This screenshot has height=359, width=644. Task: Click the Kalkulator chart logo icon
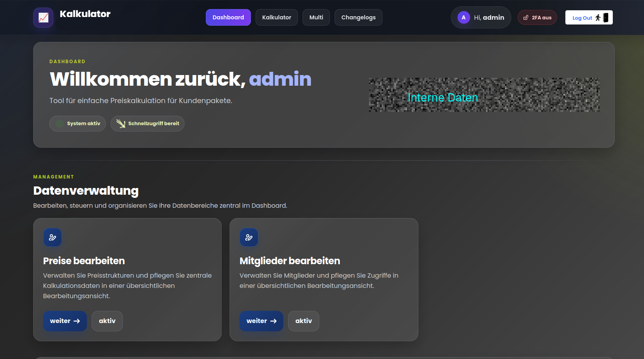(43, 17)
